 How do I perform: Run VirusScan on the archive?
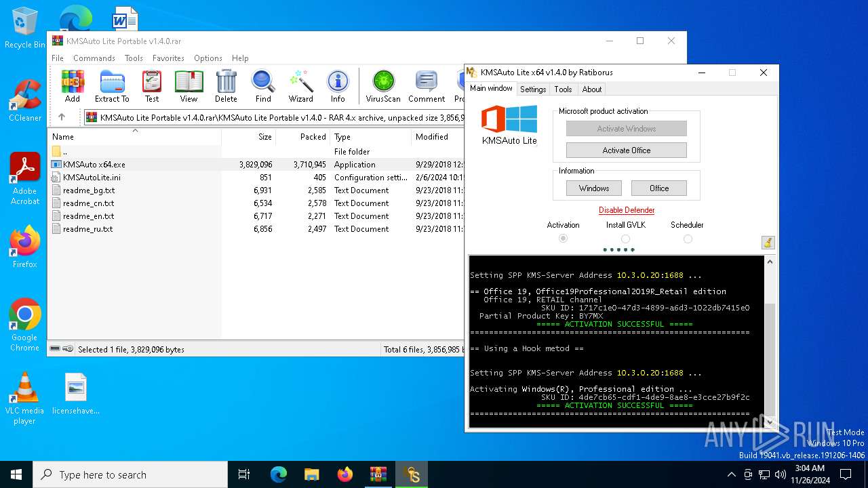click(383, 86)
